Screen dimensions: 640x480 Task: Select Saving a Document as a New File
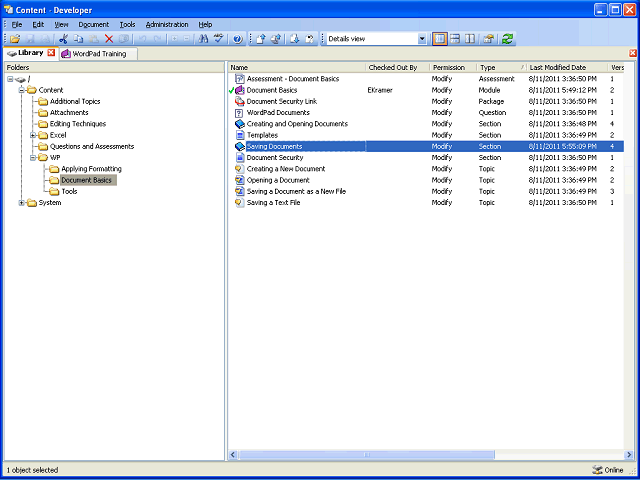coord(426,191)
